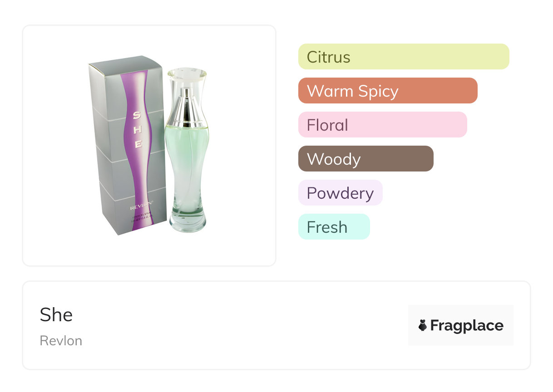Open the Revlon brand link
The height and width of the screenshot is (392, 553).
(x=61, y=341)
